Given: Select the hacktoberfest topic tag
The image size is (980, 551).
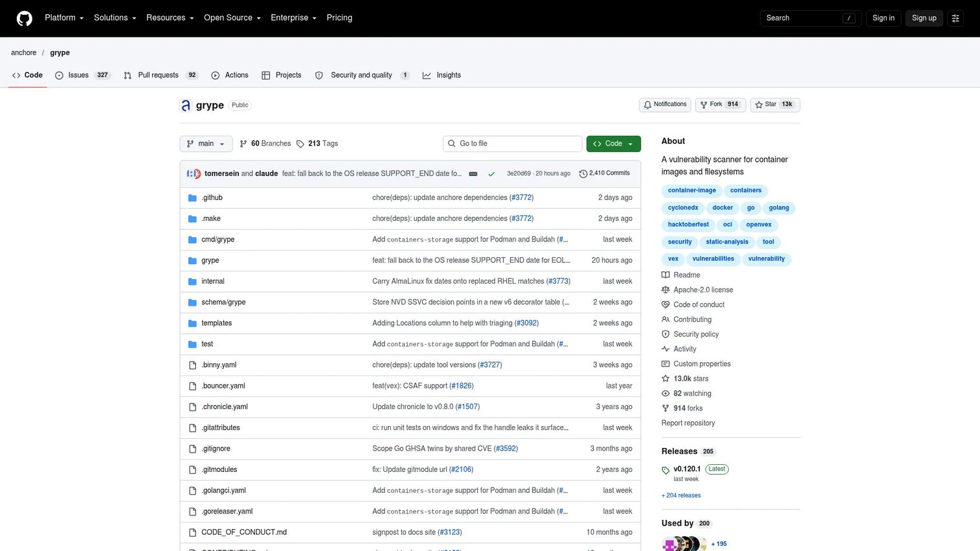Looking at the screenshot, I should tap(688, 225).
